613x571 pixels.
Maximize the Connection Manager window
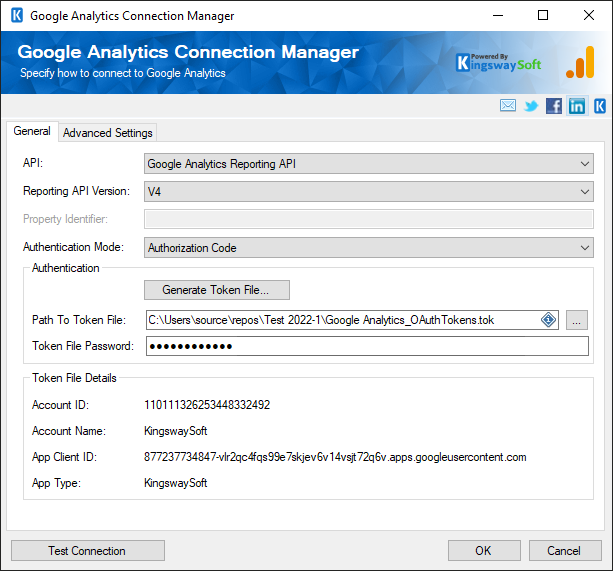543,16
